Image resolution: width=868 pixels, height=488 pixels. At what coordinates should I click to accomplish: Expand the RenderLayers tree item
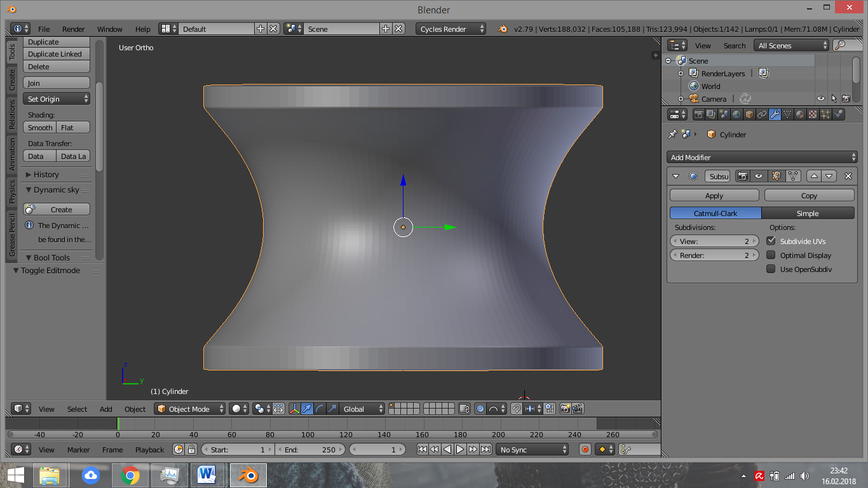point(681,73)
